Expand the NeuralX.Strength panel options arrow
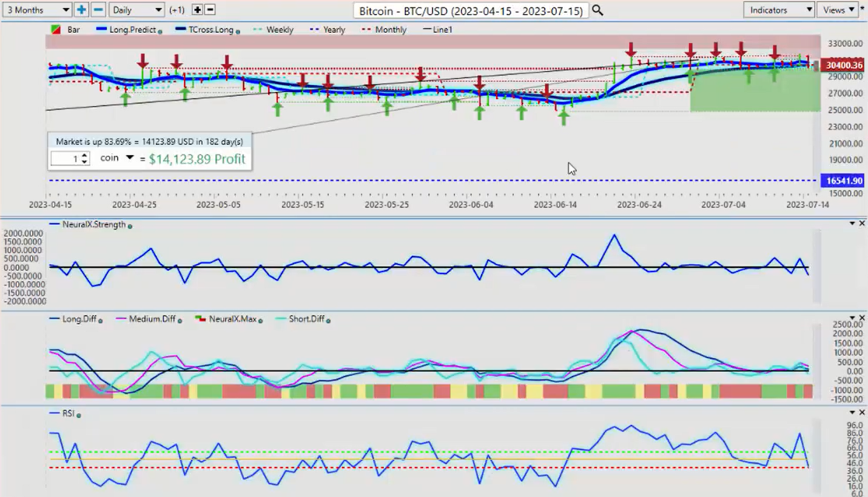The width and height of the screenshot is (868, 497). (852, 224)
